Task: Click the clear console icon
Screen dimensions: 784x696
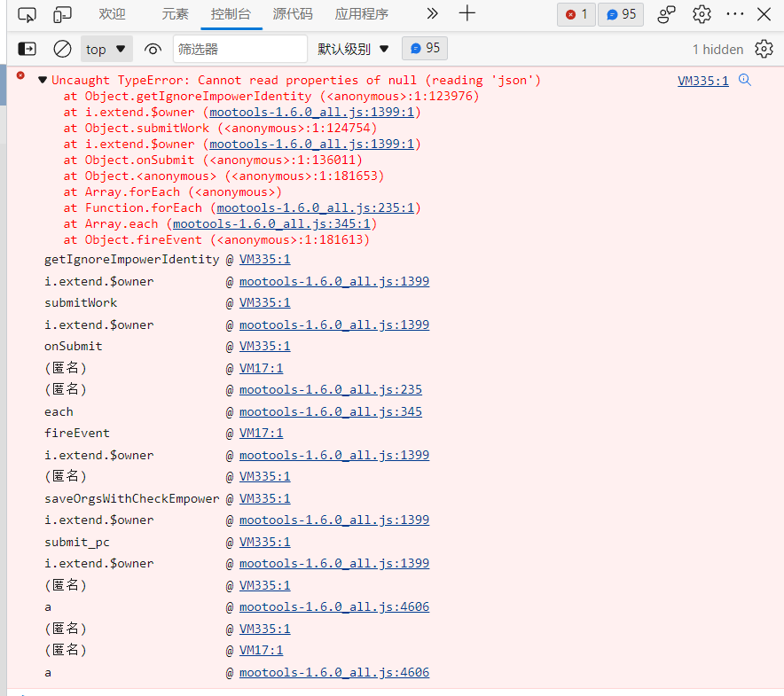Action: coord(62,49)
